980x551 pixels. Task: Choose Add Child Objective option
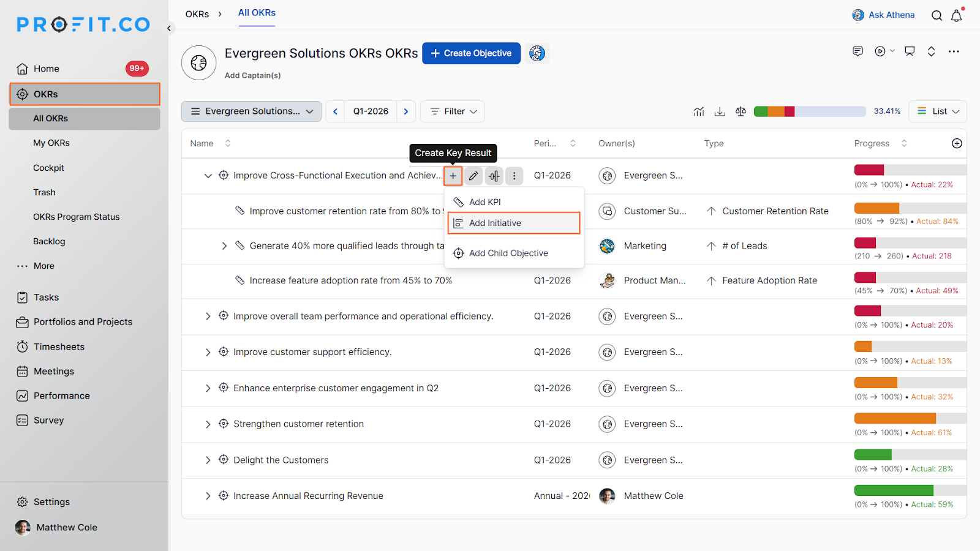508,253
